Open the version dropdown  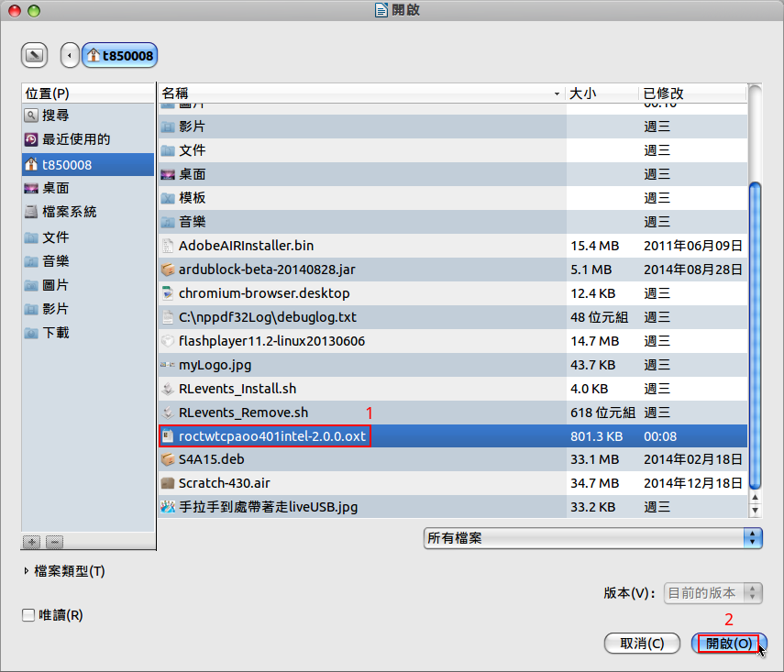point(712,593)
